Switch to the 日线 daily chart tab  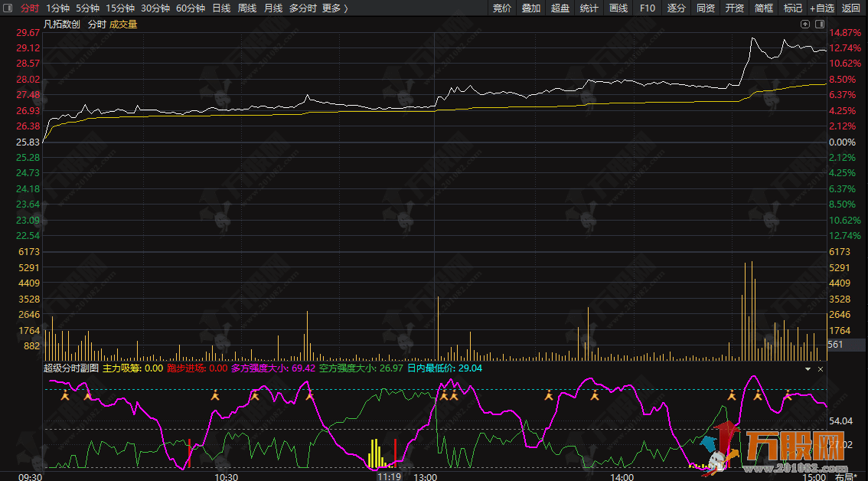tap(220, 8)
